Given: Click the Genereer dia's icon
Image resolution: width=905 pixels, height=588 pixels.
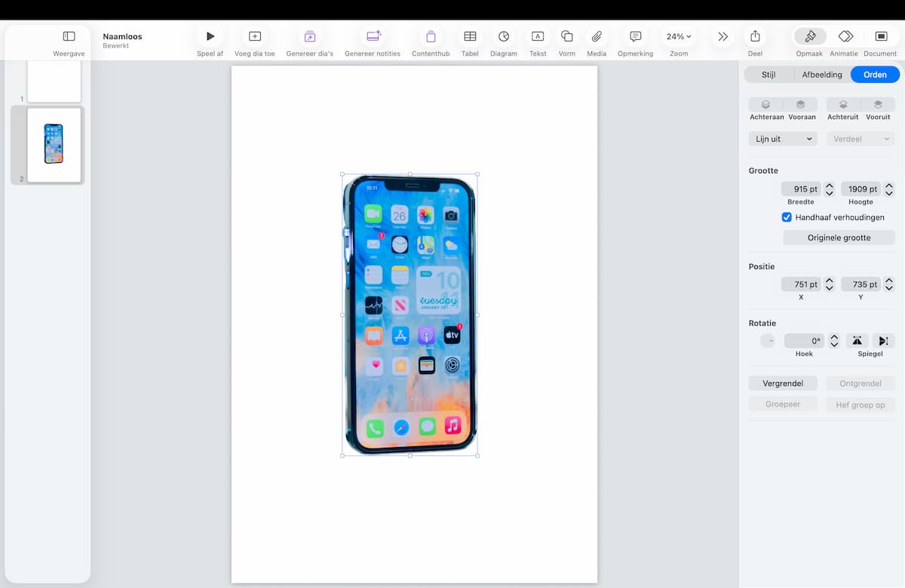Looking at the screenshot, I should [x=310, y=36].
